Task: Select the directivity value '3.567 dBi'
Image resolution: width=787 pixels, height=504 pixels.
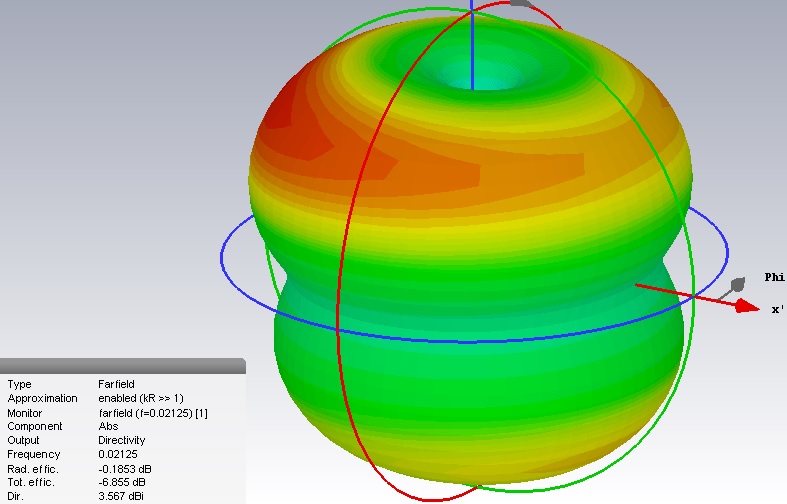Action: [121, 496]
